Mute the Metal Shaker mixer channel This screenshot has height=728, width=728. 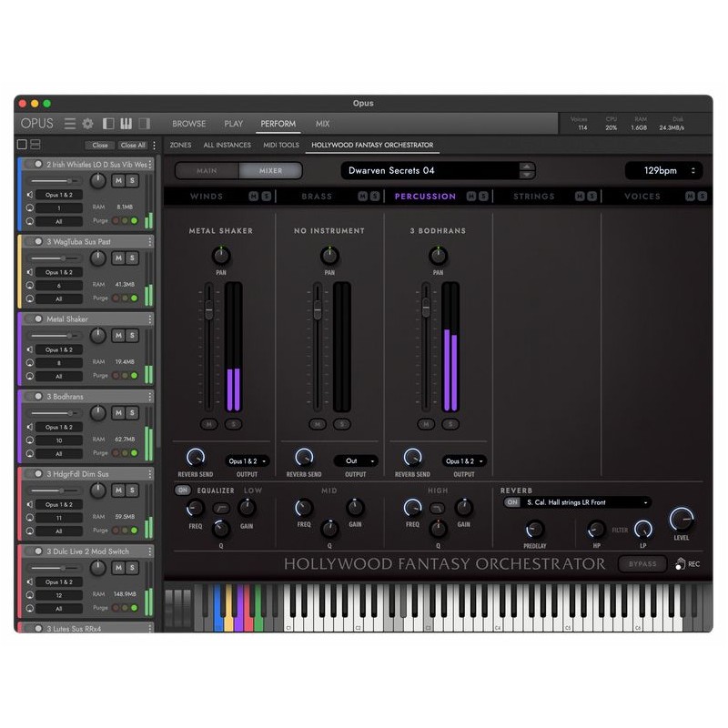point(210,424)
